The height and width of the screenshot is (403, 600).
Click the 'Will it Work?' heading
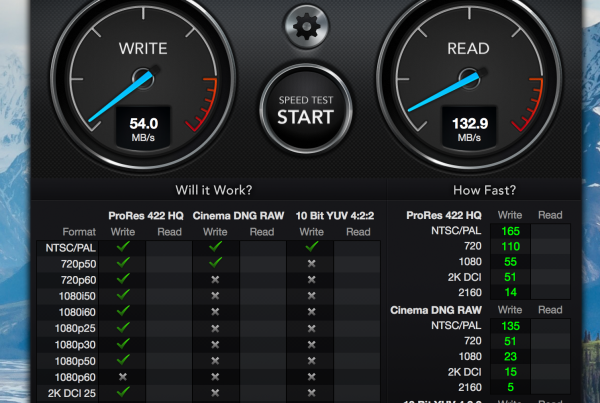(x=214, y=190)
